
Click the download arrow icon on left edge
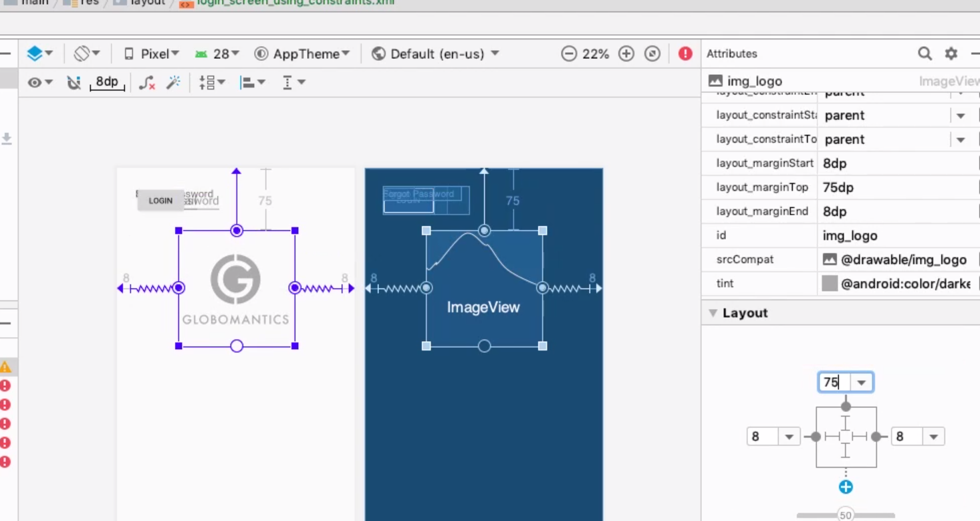7,138
